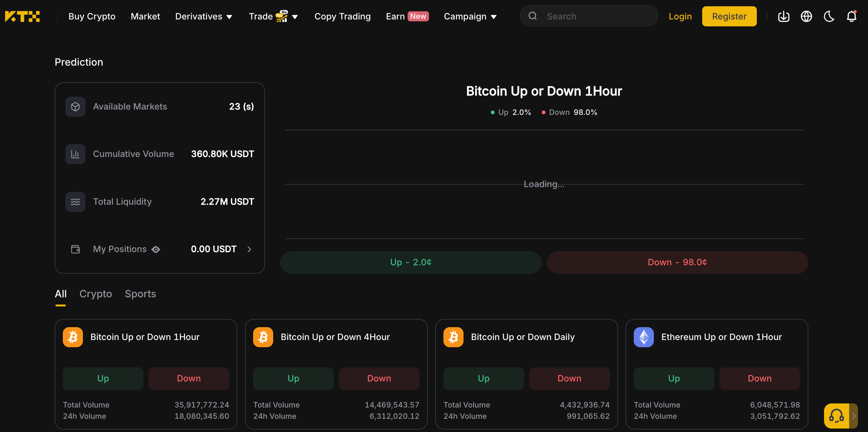This screenshot has height=432, width=868.
Task: Open the Buy Crypto menu item
Action: click(x=92, y=16)
